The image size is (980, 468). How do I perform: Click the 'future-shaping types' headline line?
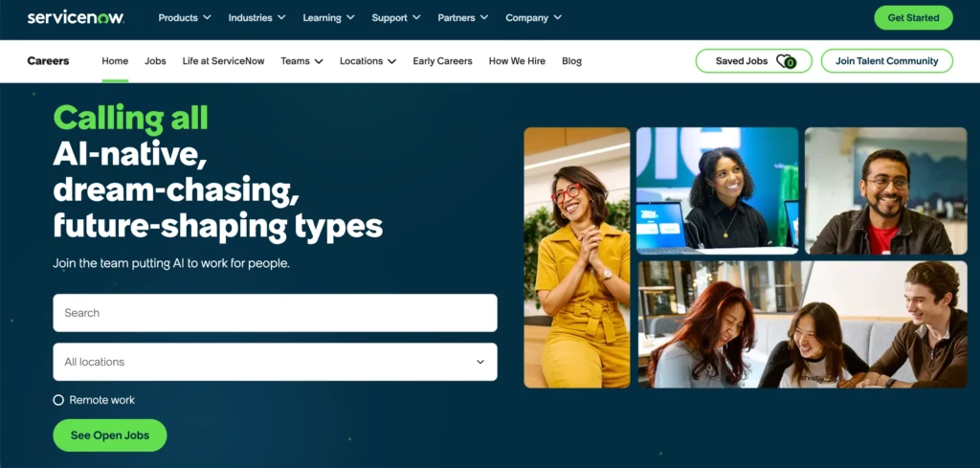pyautogui.click(x=217, y=226)
